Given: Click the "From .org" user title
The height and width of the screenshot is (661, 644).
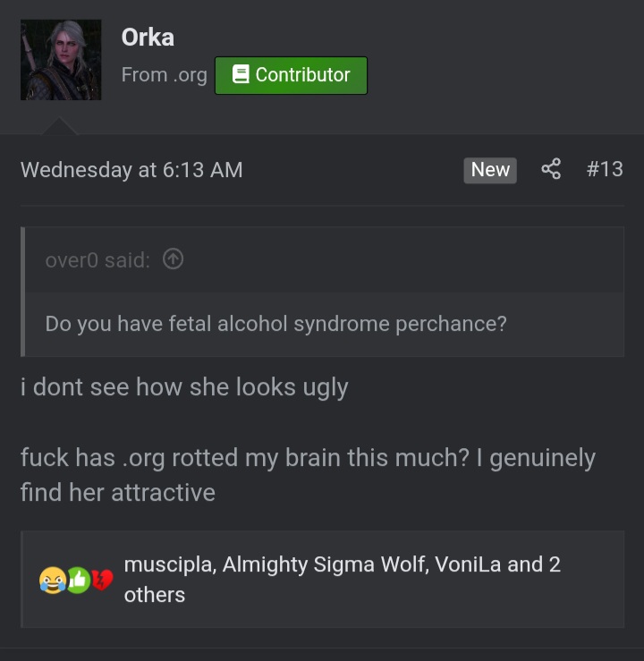Looking at the screenshot, I should click(x=164, y=75).
